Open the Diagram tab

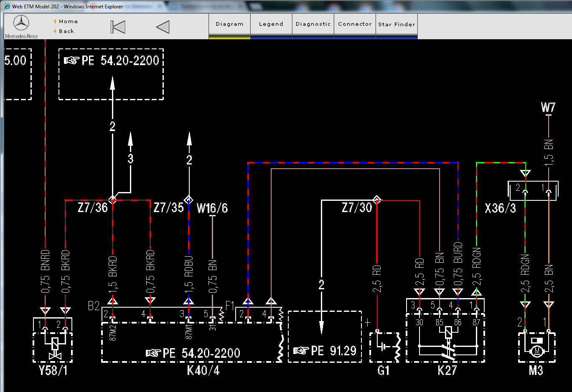coord(229,25)
